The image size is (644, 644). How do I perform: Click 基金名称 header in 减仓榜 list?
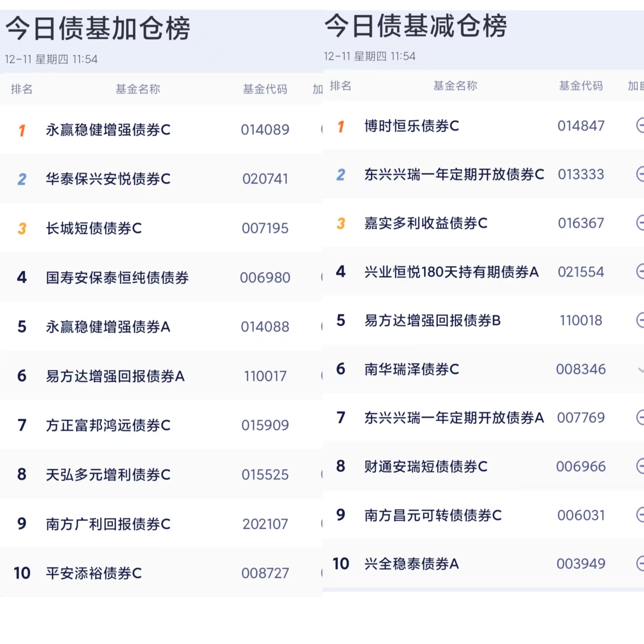455,86
